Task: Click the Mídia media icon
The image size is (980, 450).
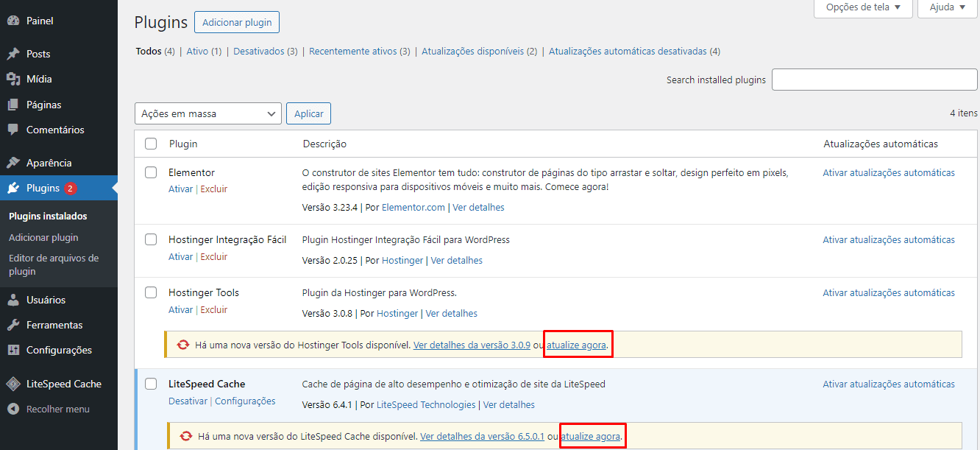Action: pos(13,79)
